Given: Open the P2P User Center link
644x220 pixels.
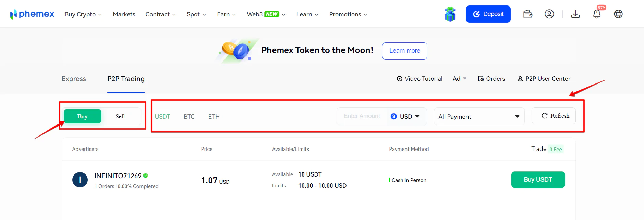Looking at the screenshot, I should click(x=544, y=79).
